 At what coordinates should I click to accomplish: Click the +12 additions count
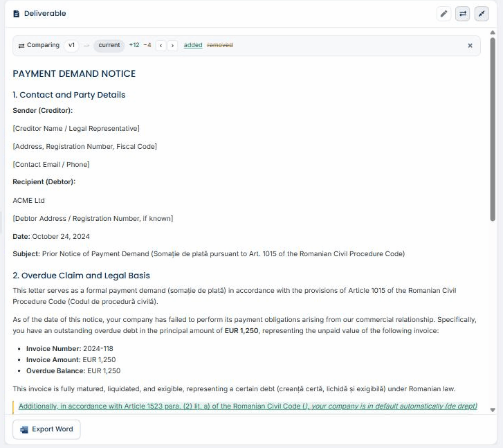click(134, 45)
